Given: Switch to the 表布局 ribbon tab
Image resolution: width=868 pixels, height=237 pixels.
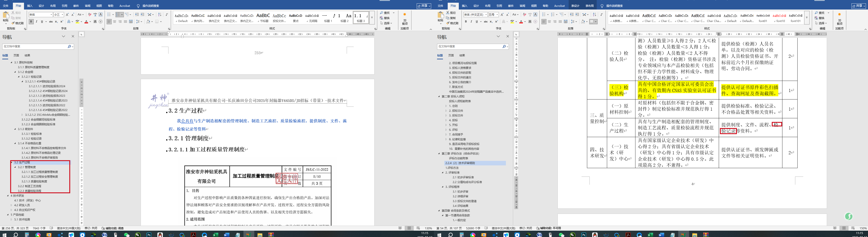Looking at the screenshot, I should (x=589, y=6).
